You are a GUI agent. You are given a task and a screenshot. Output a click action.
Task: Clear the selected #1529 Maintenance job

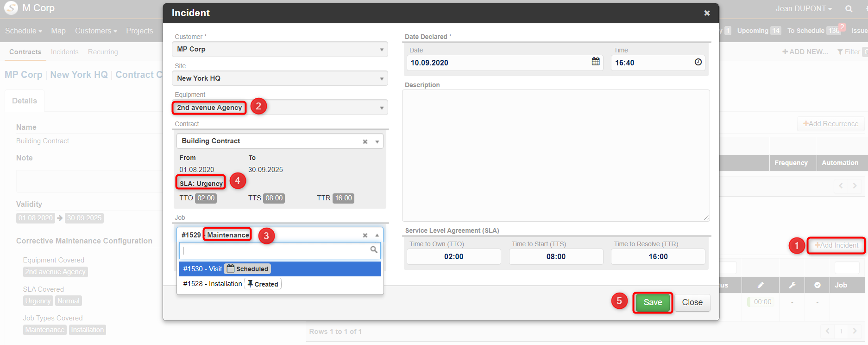365,236
